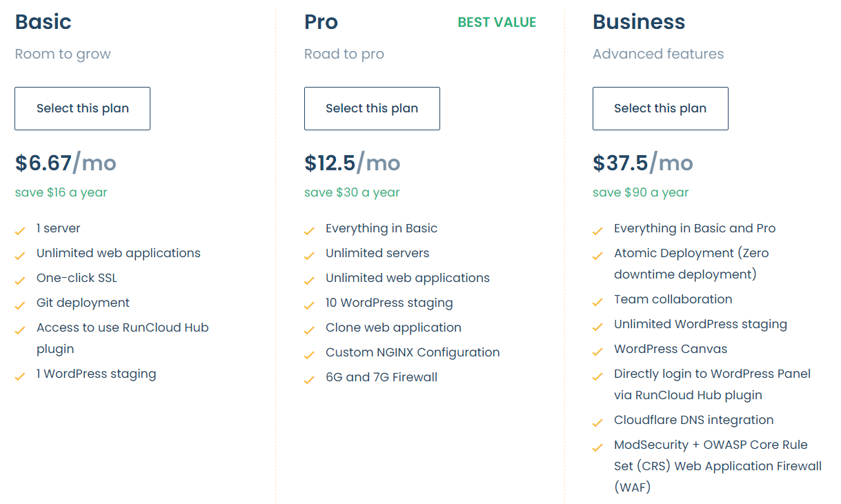Click the checkmark beside 1 server
Screen dimensions: 841x504
pos(20,230)
